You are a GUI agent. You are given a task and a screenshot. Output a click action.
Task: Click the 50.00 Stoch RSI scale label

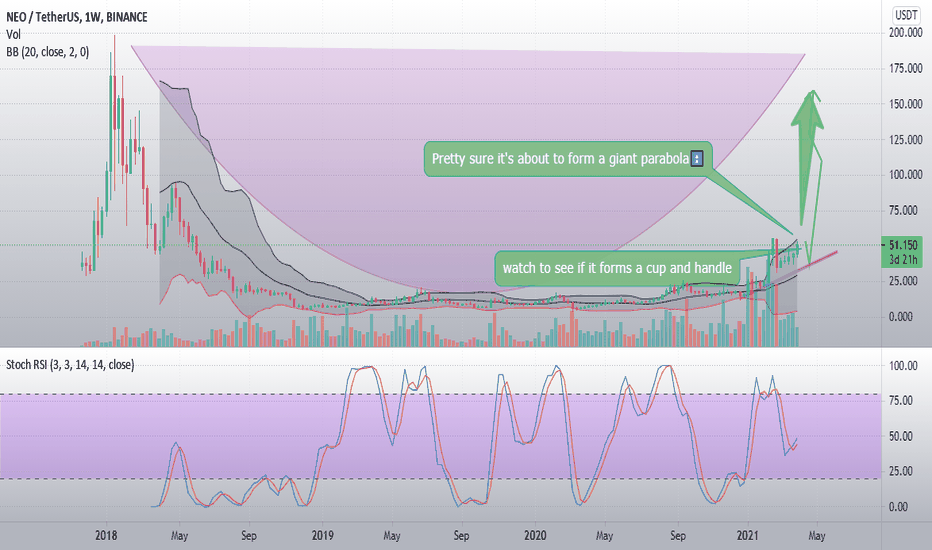coord(900,436)
